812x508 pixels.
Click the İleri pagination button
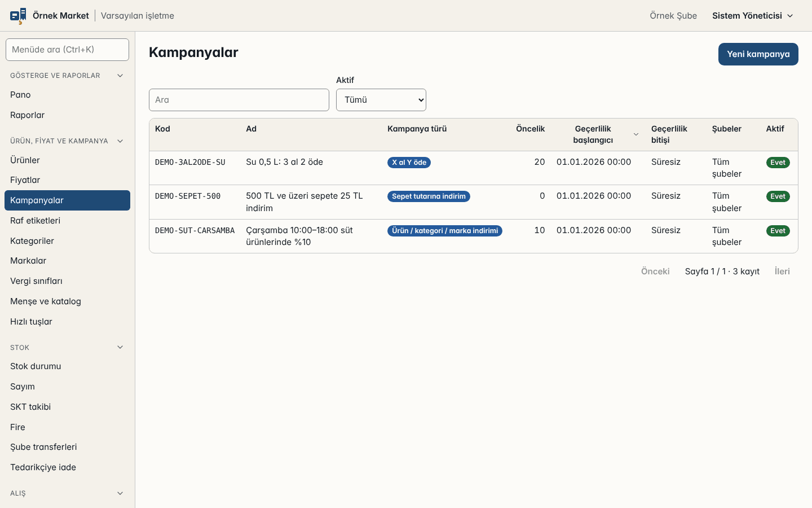click(x=782, y=271)
